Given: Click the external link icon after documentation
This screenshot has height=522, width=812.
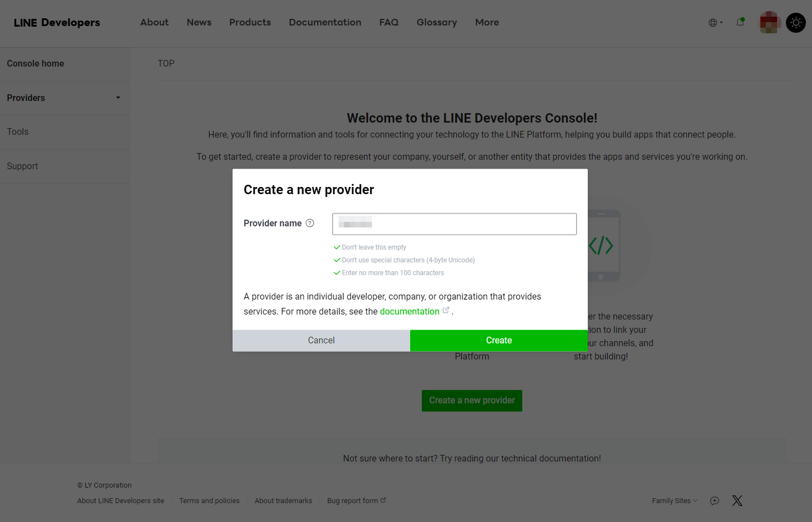Looking at the screenshot, I should point(446,311).
